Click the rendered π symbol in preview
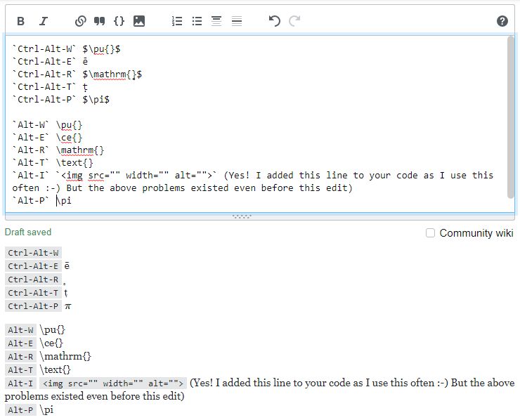Image resolution: width=520 pixels, height=420 pixels. [x=68, y=307]
